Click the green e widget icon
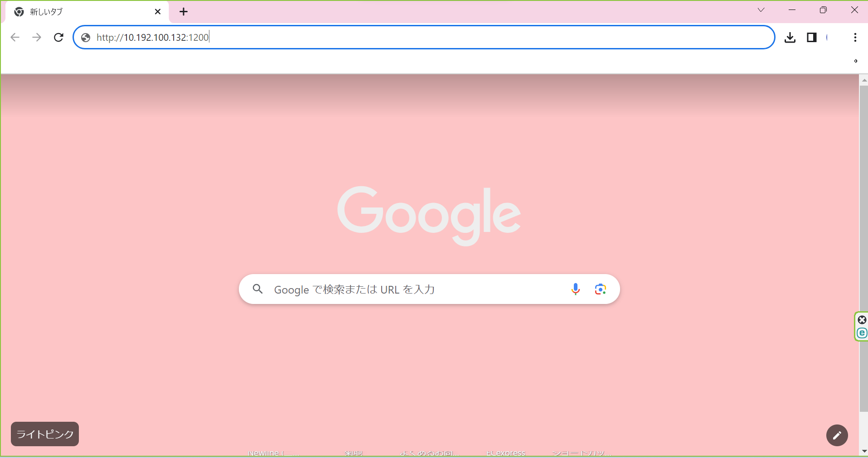 click(862, 333)
